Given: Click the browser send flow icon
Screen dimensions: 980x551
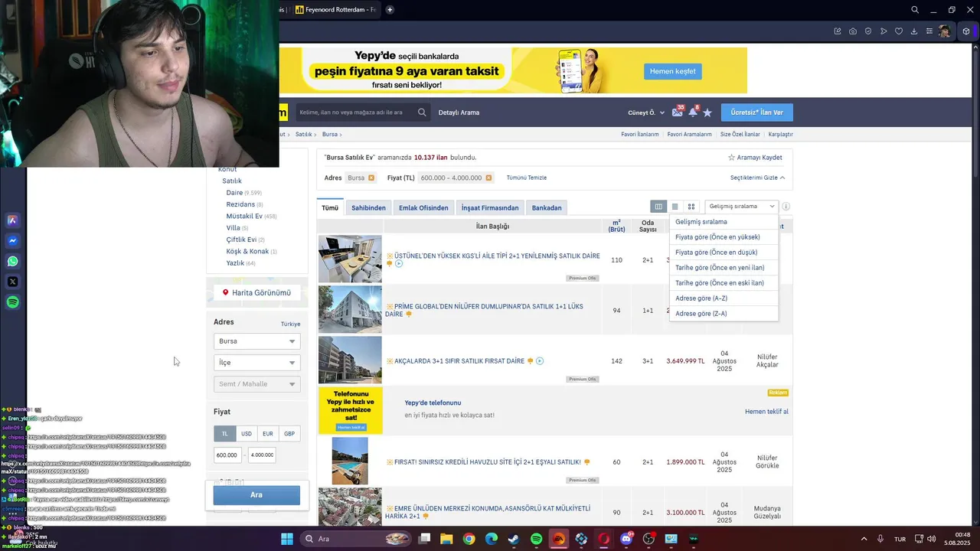Looking at the screenshot, I should point(884,31).
